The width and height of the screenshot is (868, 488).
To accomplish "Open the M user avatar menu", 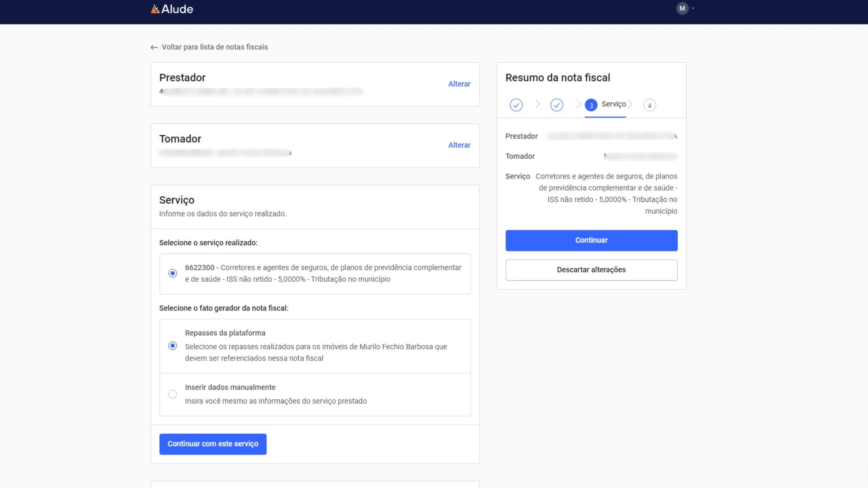I will tap(682, 8).
